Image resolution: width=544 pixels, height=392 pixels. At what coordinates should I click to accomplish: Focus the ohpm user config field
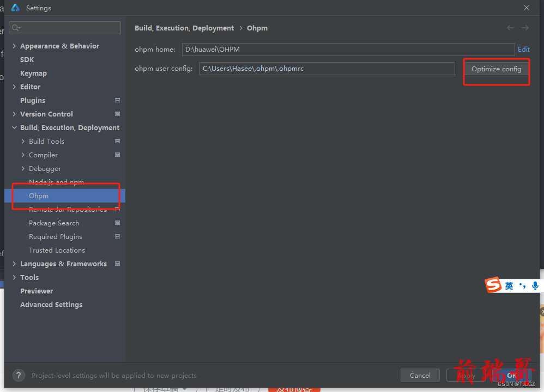pyautogui.click(x=327, y=69)
